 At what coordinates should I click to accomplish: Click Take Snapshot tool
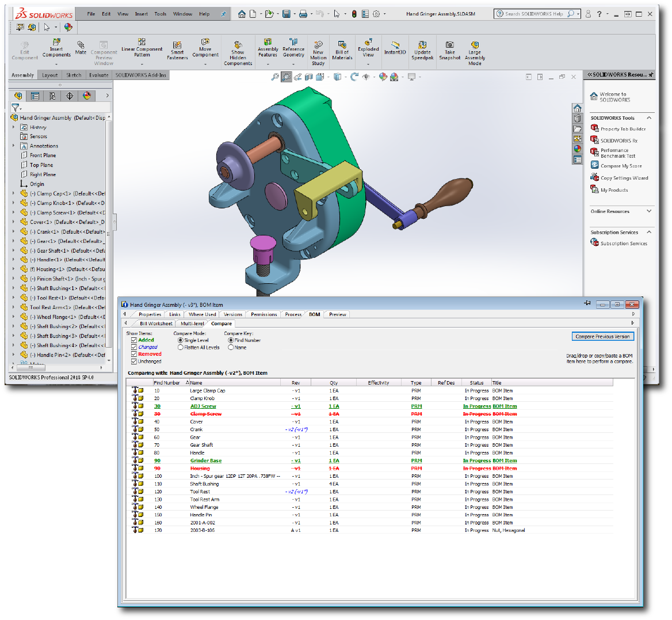point(449,51)
